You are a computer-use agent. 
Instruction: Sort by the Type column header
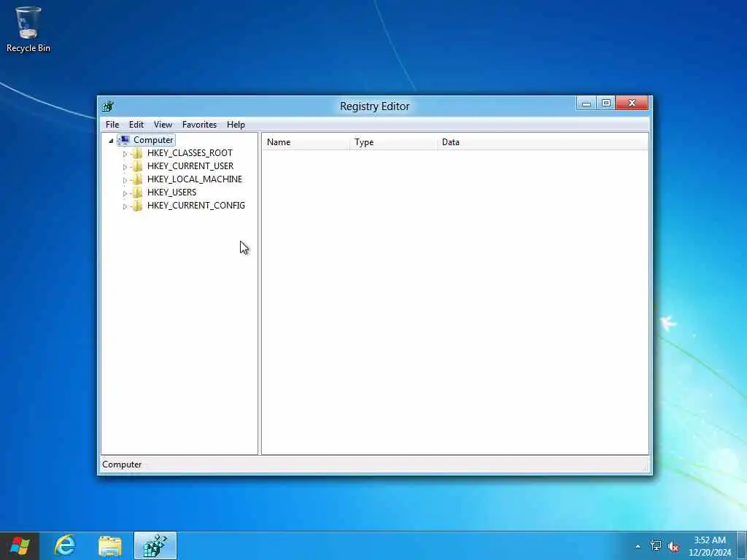point(393,142)
